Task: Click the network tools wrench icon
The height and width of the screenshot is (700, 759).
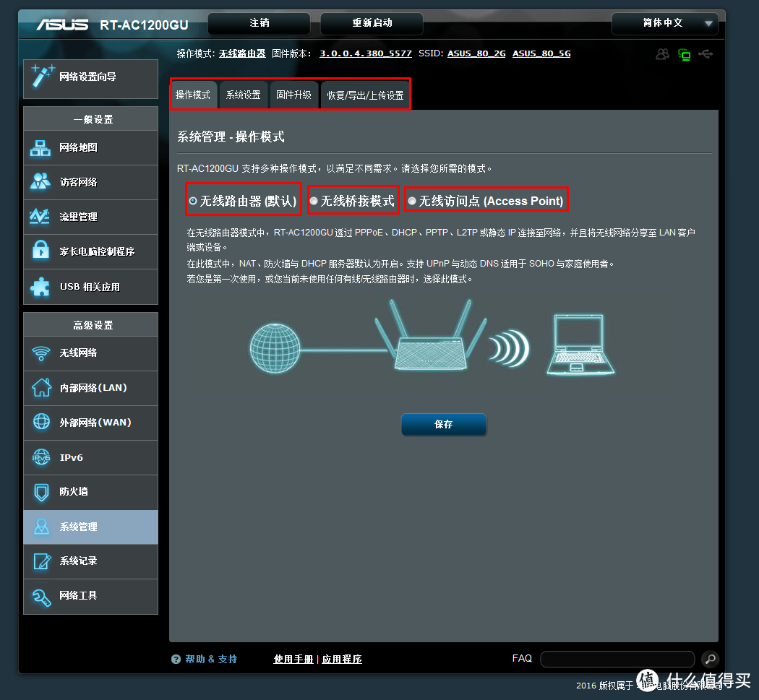Action: point(42,597)
